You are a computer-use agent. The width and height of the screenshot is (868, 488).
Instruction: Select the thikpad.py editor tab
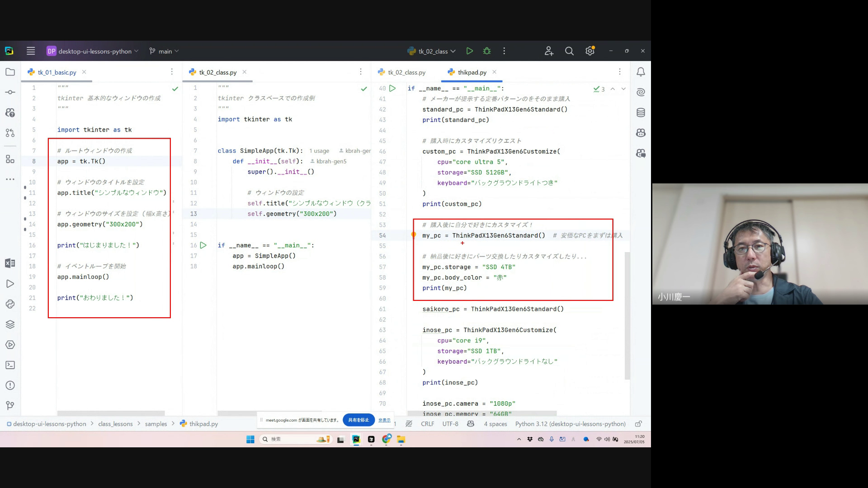472,72
